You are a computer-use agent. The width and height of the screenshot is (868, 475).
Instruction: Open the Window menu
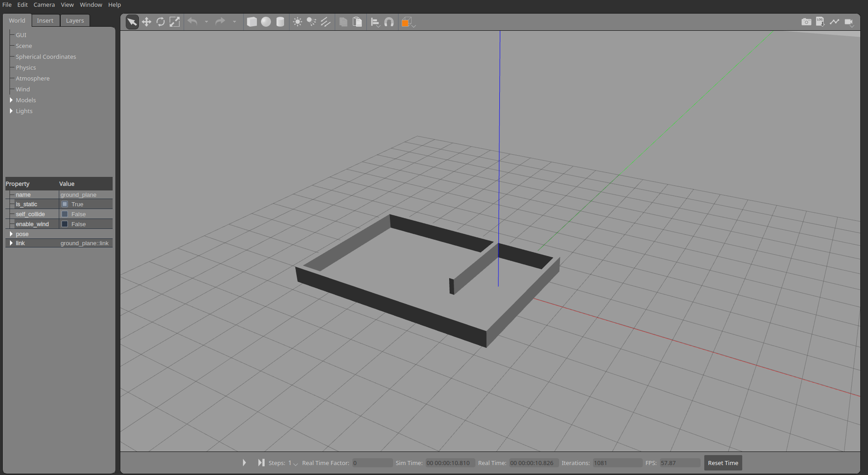91,5
